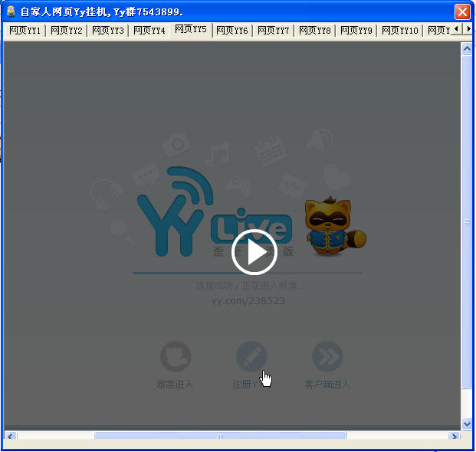Click the YY raccoon mascot image
The width and height of the screenshot is (476, 452).
tap(336, 226)
